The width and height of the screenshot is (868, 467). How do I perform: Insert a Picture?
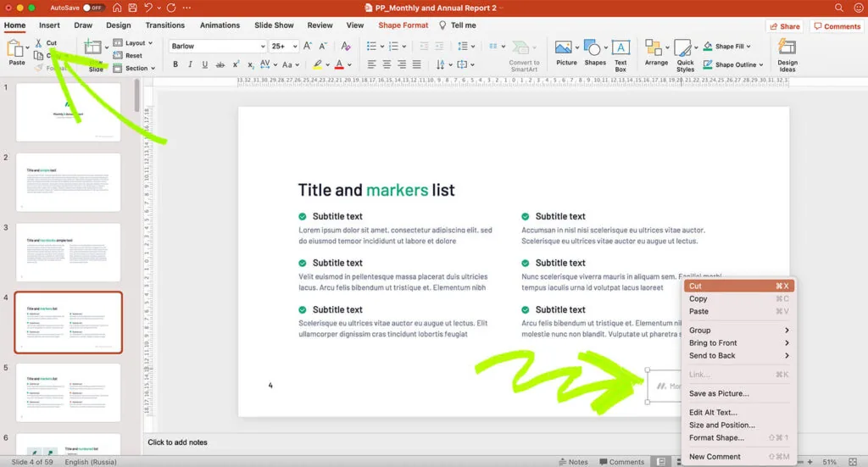tap(566, 53)
